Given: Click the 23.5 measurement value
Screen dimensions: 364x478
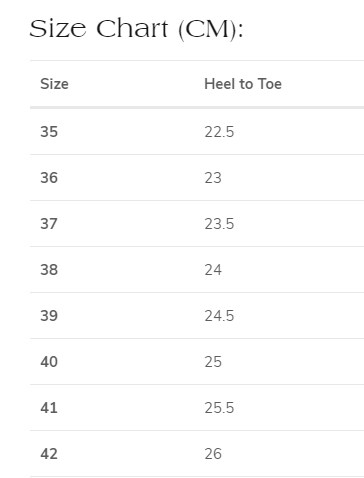Looking at the screenshot, I should 219,224.
